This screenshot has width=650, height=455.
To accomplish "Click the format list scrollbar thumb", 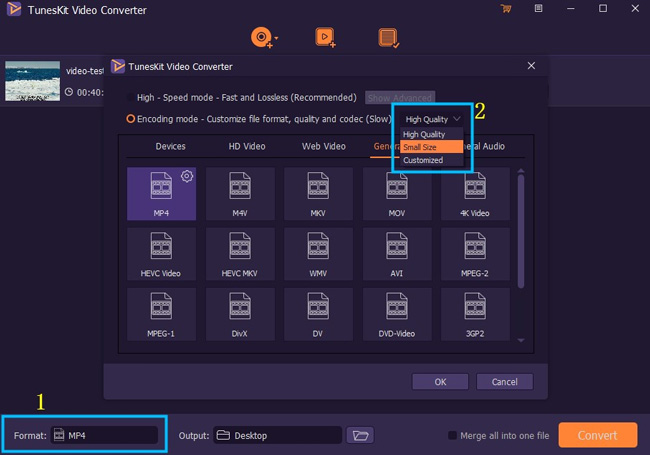I will pyautogui.click(x=521, y=231).
